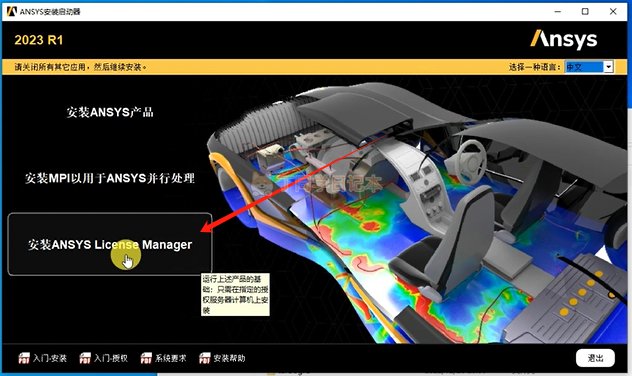This screenshot has width=632, height=376.
Task: Select the 中文 language combo box
Action: tap(589, 66)
